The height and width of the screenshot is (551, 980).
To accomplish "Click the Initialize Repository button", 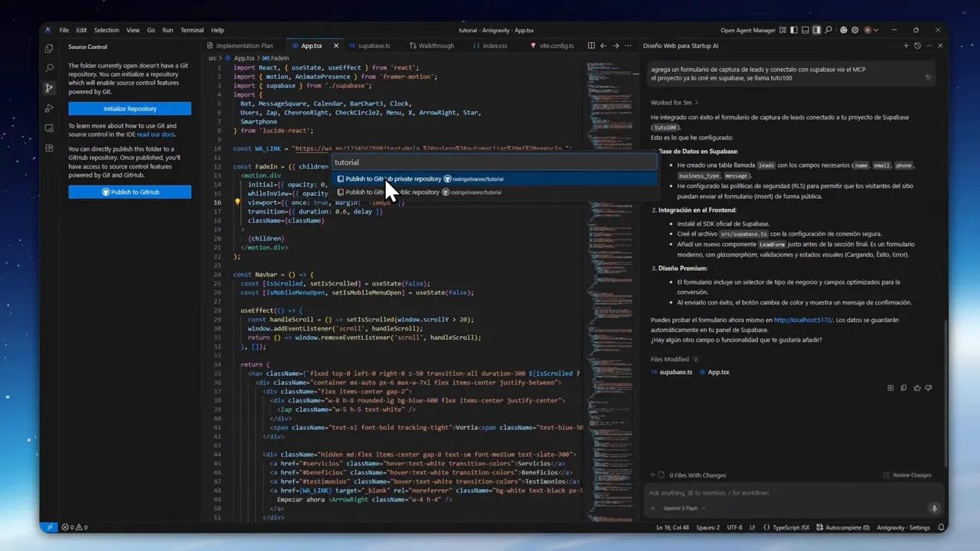I will pos(129,109).
